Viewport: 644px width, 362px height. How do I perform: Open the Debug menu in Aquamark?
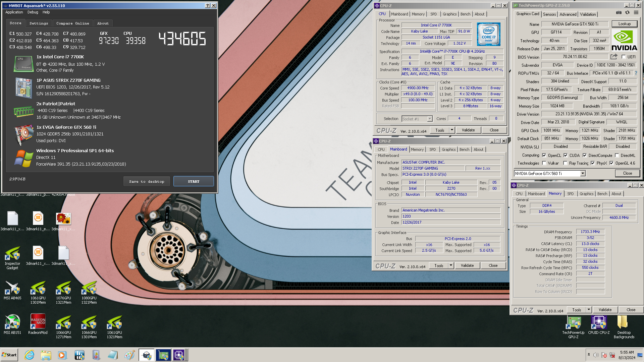[33, 12]
